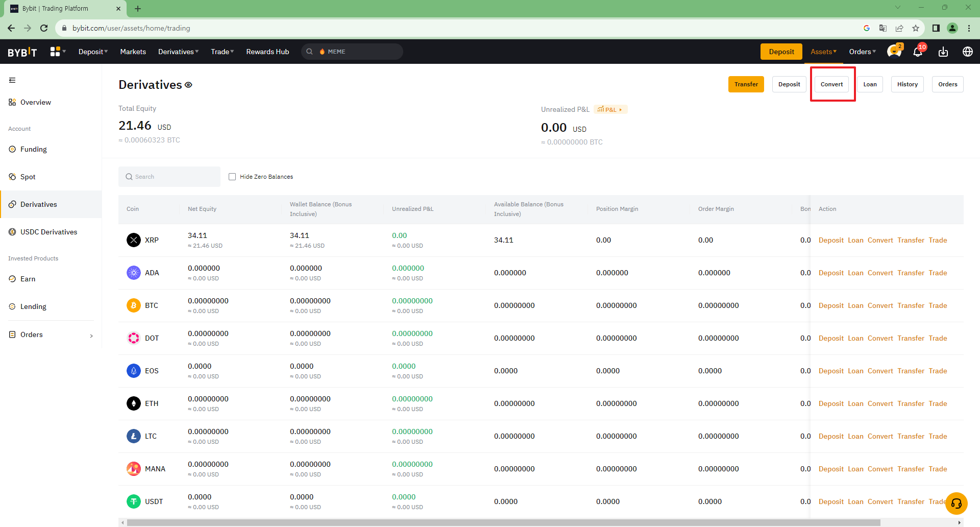Open the language globe icon
980x527 pixels.
967,52
